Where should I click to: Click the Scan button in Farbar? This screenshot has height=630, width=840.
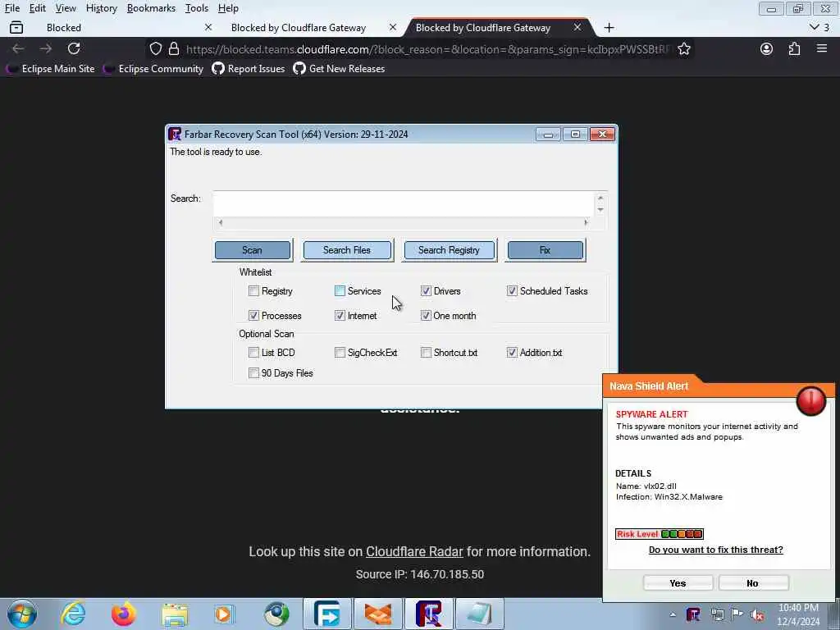tap(253, 250)
